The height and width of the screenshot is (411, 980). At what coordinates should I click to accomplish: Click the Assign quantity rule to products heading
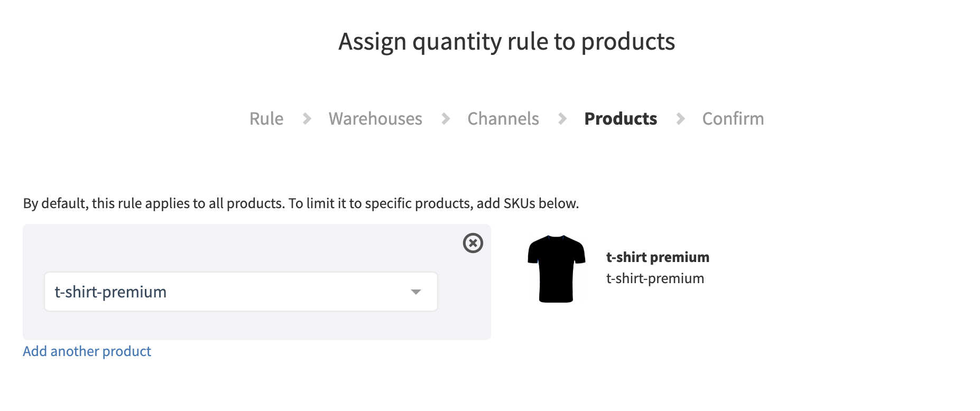506,42
